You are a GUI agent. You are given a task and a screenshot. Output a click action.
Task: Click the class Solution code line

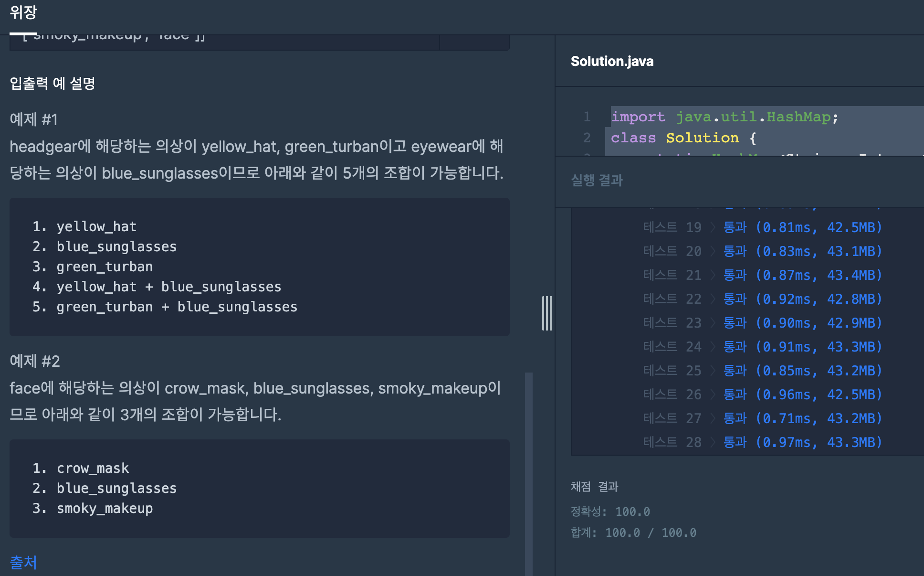coord(683,138)
